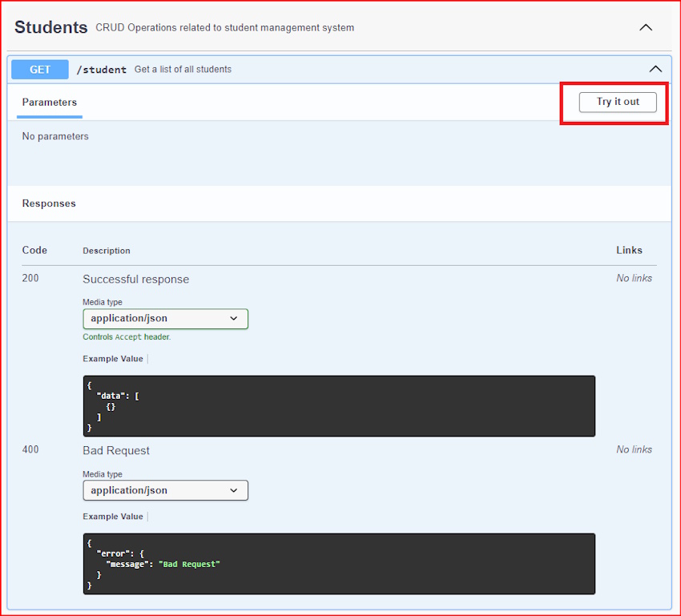Collapse the Students section chevron
Viewport: 681px width, 616px height.
[646, 27]
